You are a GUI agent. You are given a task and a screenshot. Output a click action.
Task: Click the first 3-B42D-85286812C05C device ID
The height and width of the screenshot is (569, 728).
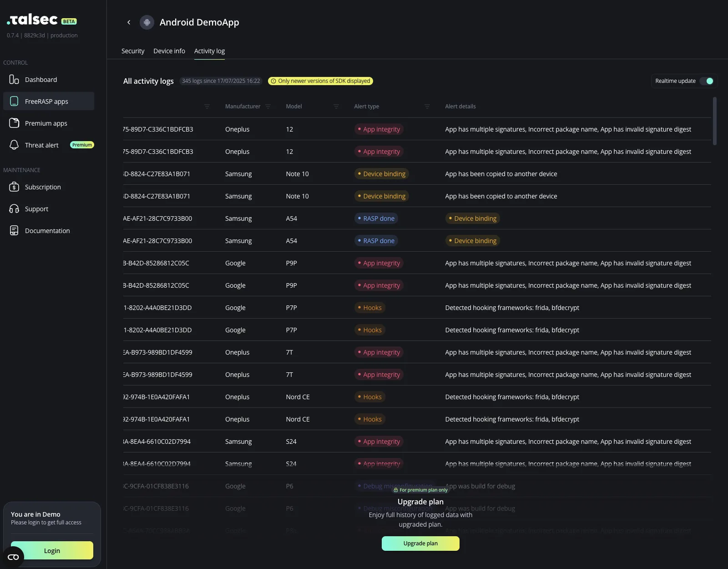157,263
